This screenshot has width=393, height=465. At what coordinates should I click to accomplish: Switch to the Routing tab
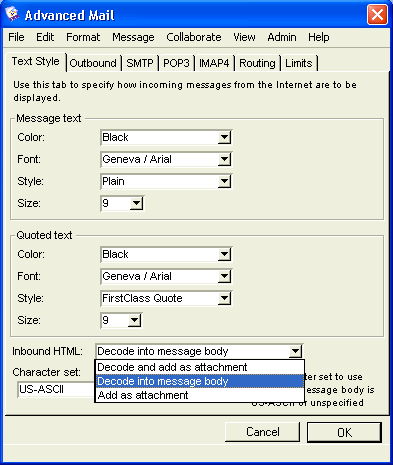point(257,63)
